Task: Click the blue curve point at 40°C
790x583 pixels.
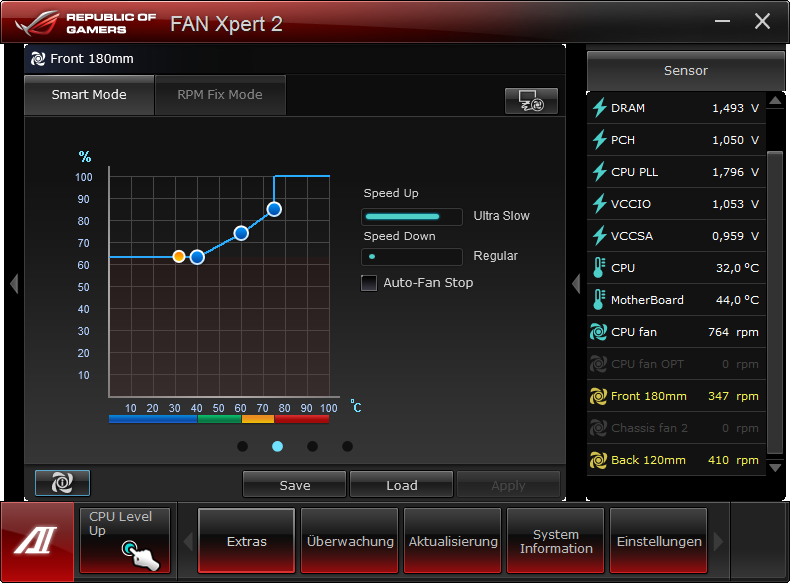Action: point(197,257)
